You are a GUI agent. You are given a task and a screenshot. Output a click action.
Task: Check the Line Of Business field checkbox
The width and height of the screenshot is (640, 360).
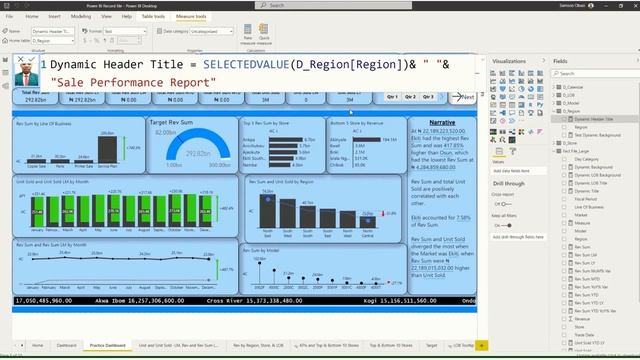point(565,207)
